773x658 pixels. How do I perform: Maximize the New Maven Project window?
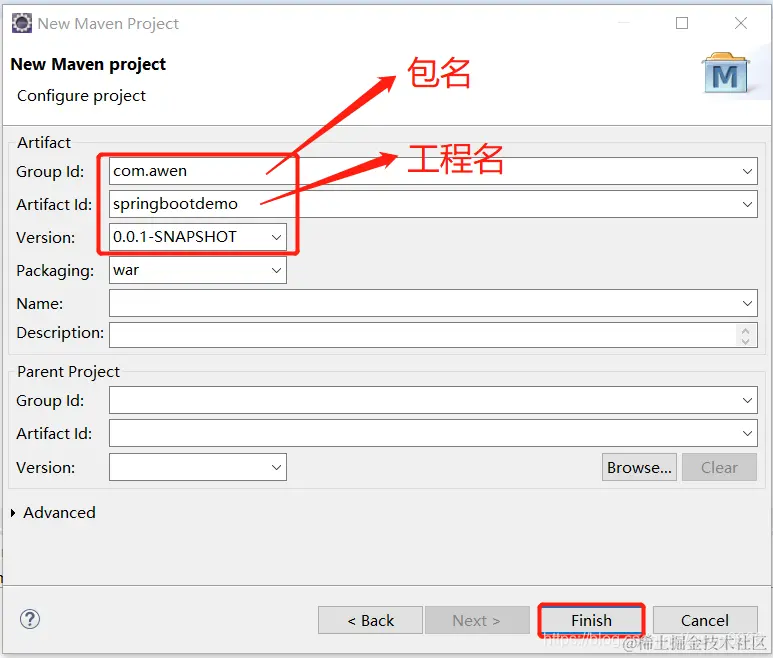682,23
